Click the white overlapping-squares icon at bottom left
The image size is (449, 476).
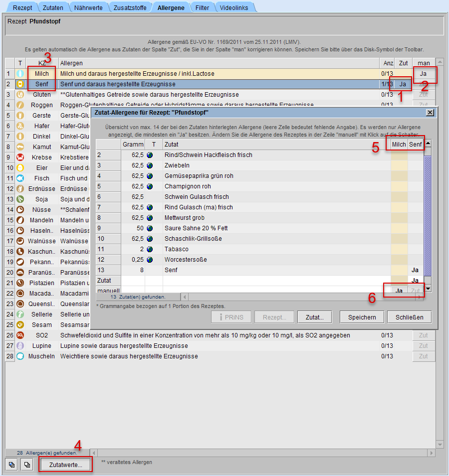point(27,465)
